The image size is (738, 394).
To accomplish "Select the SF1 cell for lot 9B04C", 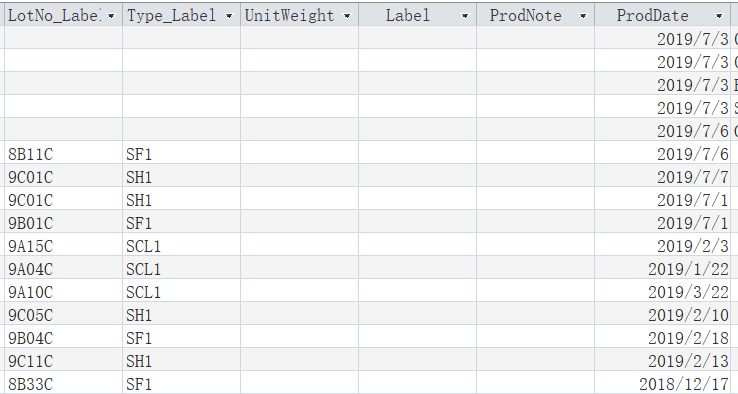I will click(x=182, y=338).
